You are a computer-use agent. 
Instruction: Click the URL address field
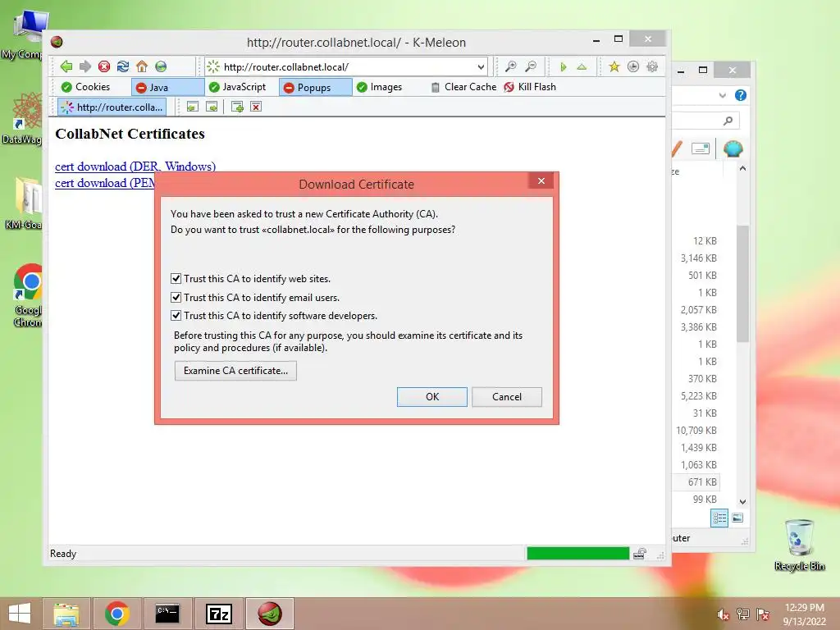347,67
